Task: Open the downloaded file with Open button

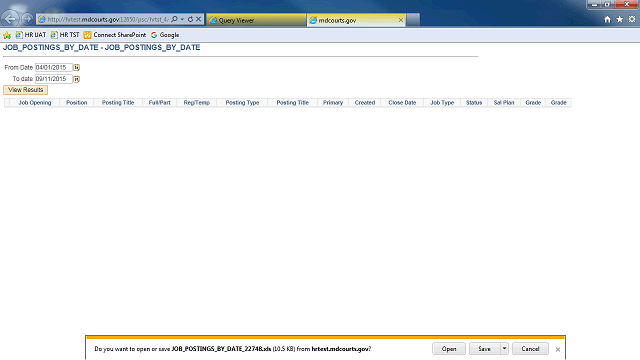Action: click(x=449, y=349)
